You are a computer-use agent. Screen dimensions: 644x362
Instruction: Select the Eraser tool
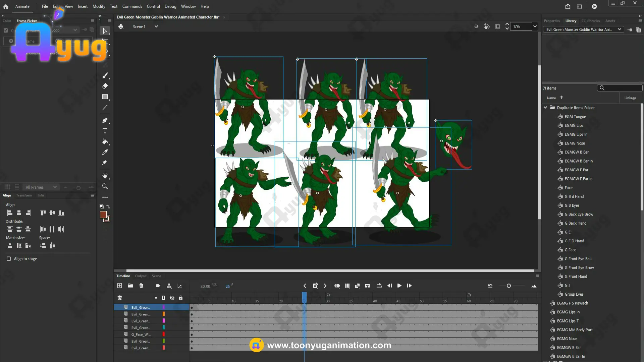105,86
